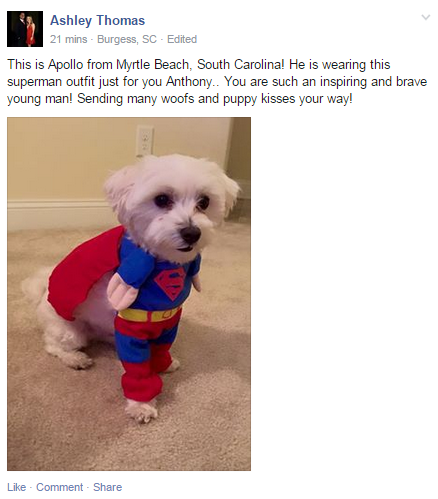Open the post options chevron dropdown
Image resolution: width=438 pixels, height=499 pixels.
[426, 17]
